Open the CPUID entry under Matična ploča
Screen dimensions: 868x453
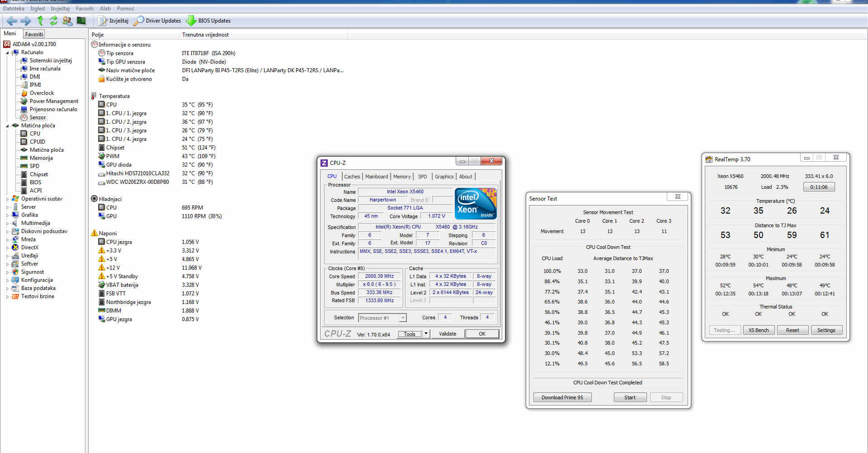click(x=37, y=142)
